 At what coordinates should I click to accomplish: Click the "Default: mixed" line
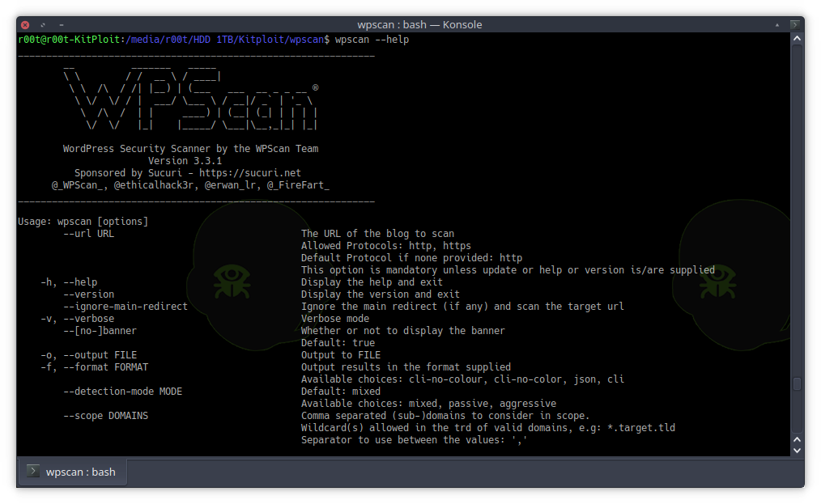point(341,391)
